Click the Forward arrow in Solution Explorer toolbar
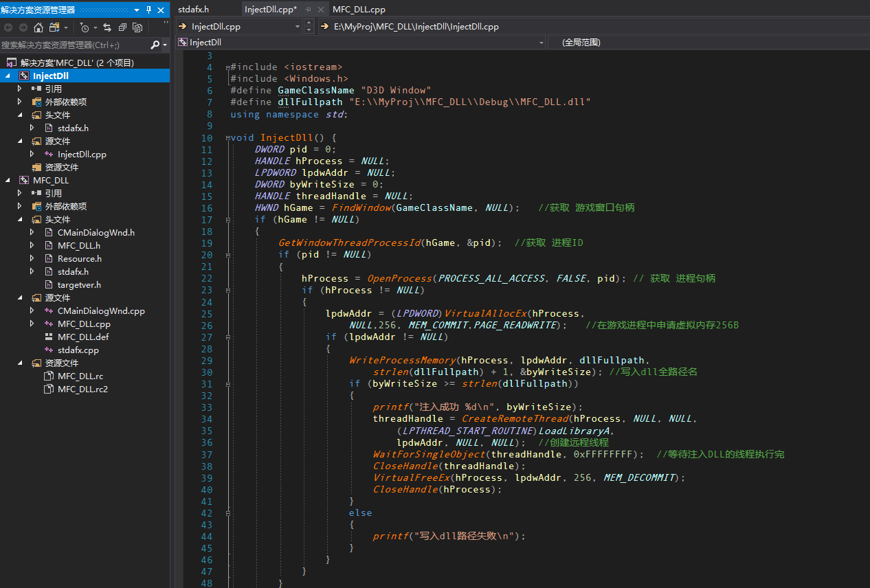The width and height of the screenshot is (870, 588). click(23, 27)
